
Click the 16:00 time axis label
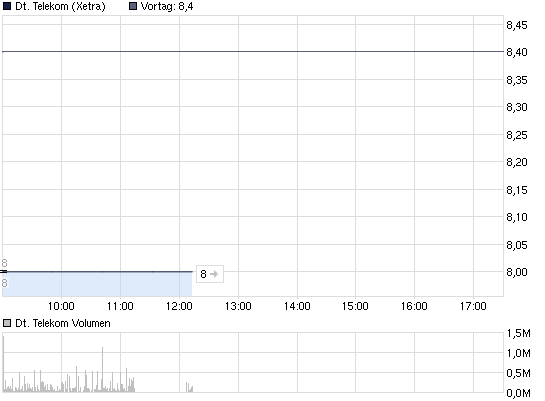click(x=414, y=306)
